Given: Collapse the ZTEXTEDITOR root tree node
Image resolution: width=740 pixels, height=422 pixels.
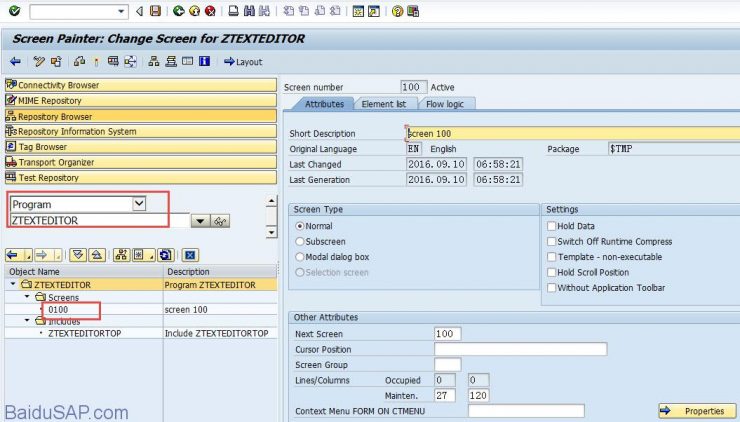Looking at the screenshot, I should click(x=13, y=284).
